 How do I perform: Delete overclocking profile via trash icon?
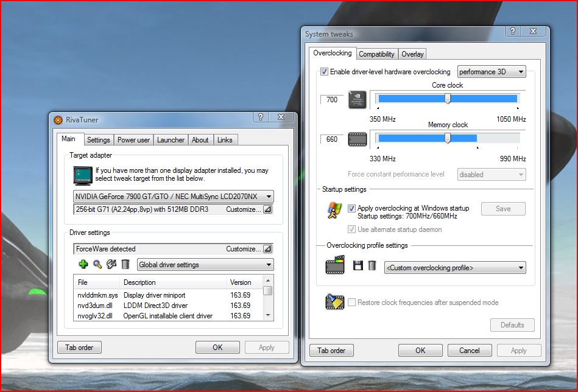click(x=372, y=265)
